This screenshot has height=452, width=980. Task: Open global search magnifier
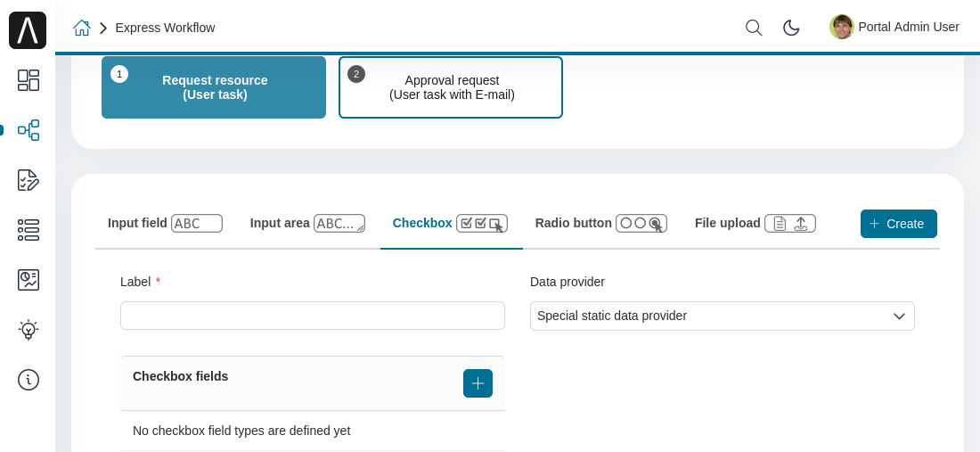coord(754,28)
